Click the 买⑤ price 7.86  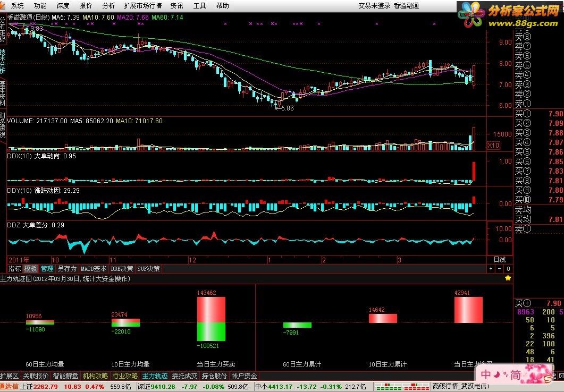[x=556, y=152]
